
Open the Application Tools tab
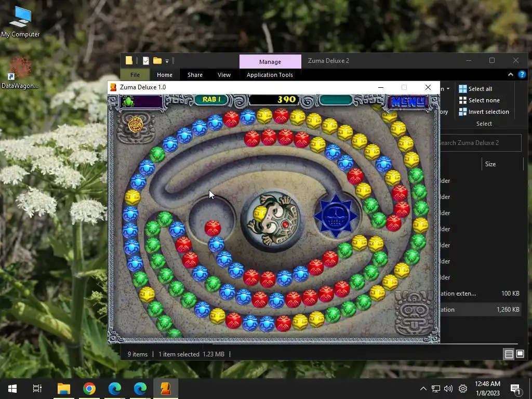[x=270, y=75]
